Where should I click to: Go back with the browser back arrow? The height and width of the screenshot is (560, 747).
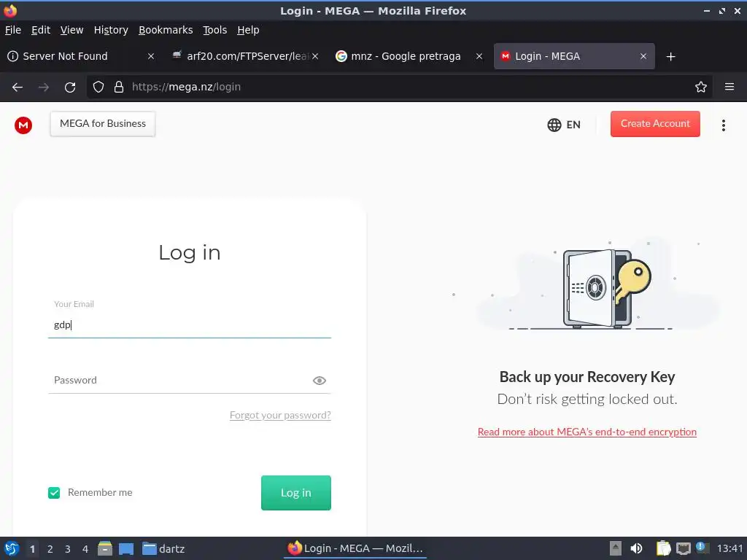[x=18, y=87]
